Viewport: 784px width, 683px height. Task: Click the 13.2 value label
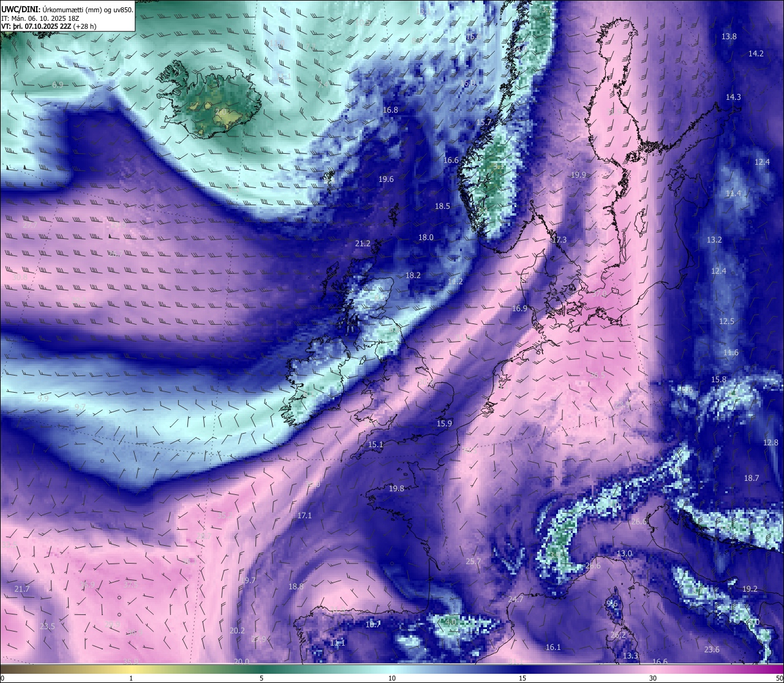714,240
